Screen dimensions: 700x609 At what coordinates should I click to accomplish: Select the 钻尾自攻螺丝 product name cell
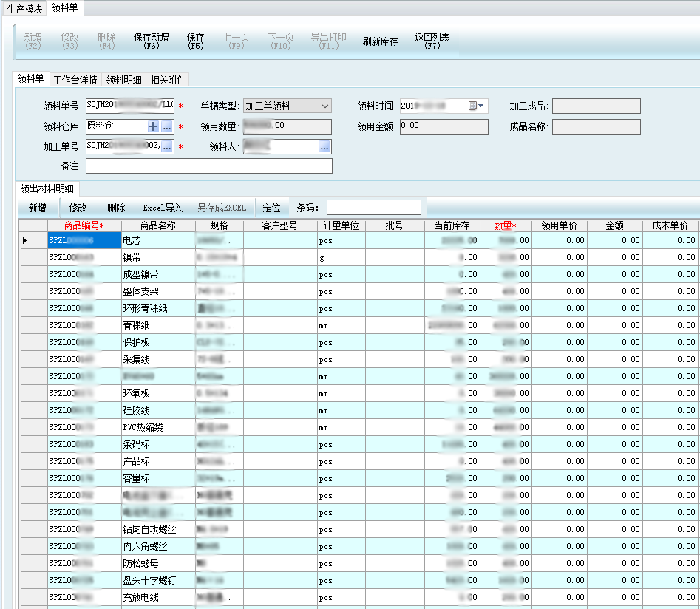click(x=158, y=529)
